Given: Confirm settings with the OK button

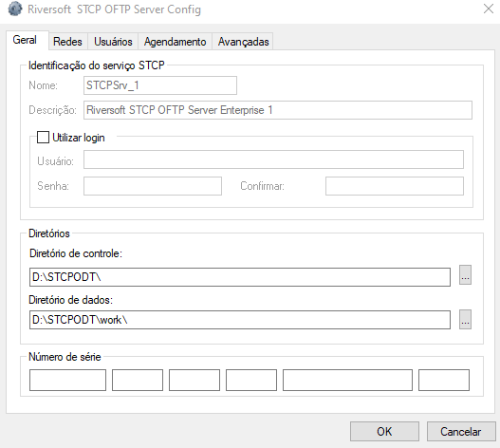Looking at the screenshot, I should (384, 432).
